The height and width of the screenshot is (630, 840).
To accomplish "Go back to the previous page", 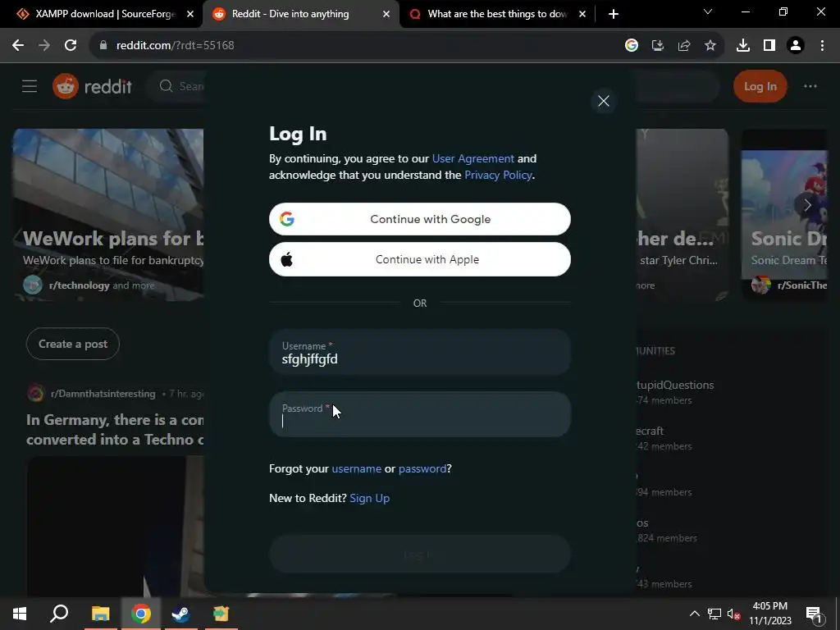I will pyautogui.click(x=18, y=46).
